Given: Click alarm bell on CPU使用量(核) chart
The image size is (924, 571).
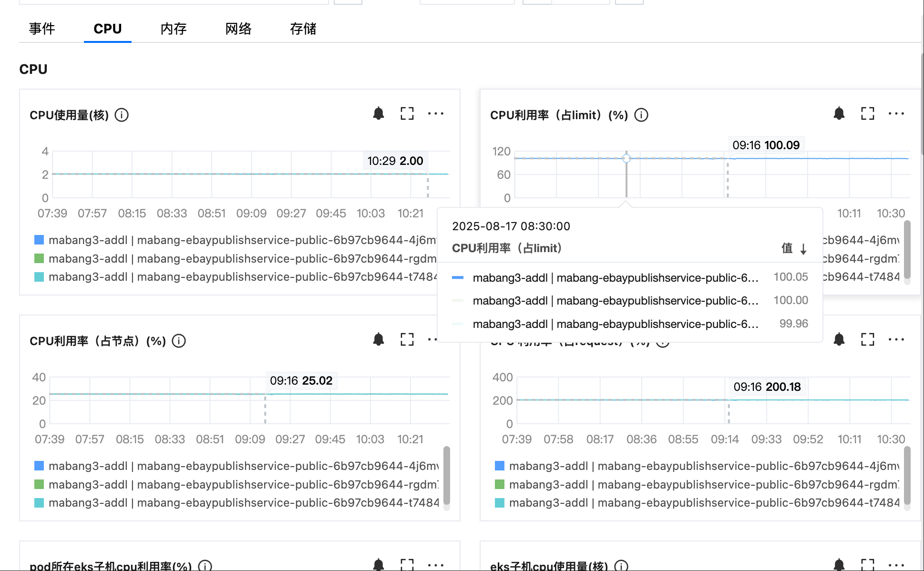Looking at the screenshot, I should coord(379,113).
